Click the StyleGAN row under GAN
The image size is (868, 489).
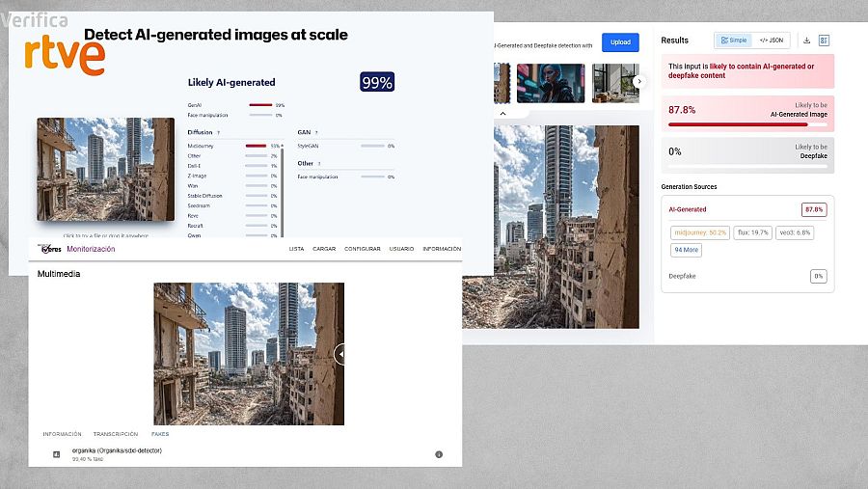tap(346, 147)
